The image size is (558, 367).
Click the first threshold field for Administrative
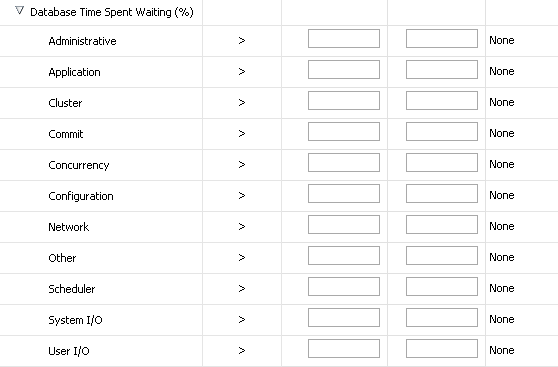pos(344,38)
